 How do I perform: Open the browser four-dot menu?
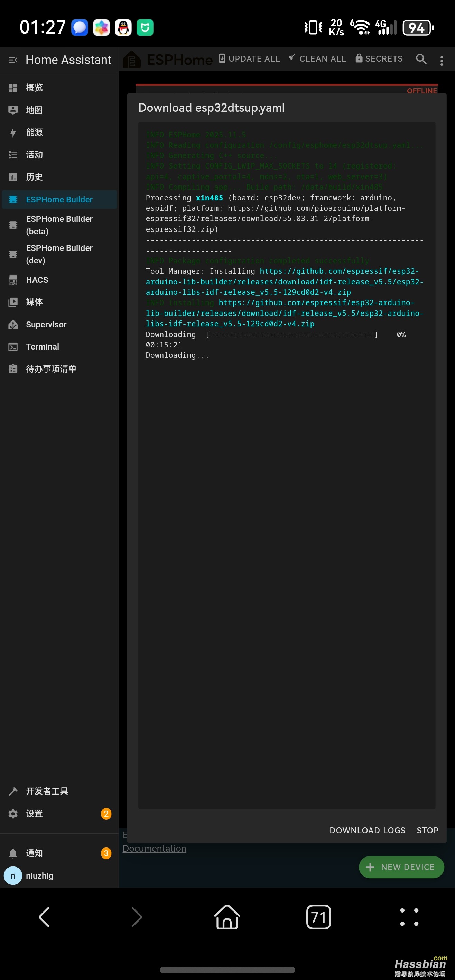(409, 917)
